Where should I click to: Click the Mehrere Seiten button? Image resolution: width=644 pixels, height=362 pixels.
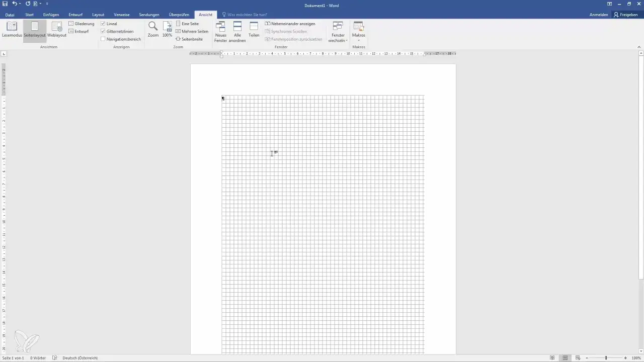click(x=192, y=31)
